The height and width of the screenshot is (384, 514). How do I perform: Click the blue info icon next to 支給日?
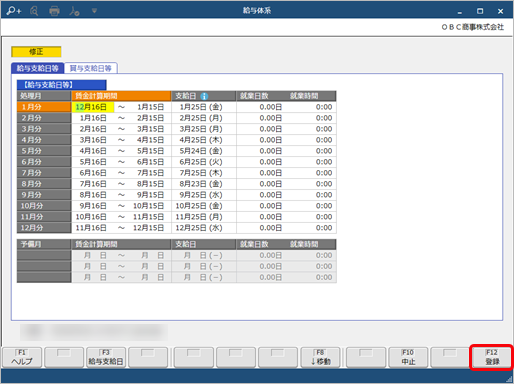pyautogui.click(x=204, y=96)
